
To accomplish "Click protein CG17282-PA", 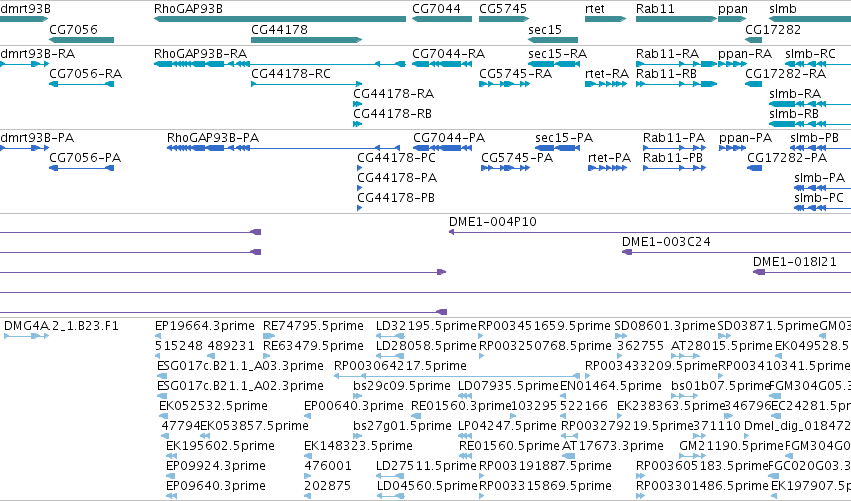I will point(754,168).
